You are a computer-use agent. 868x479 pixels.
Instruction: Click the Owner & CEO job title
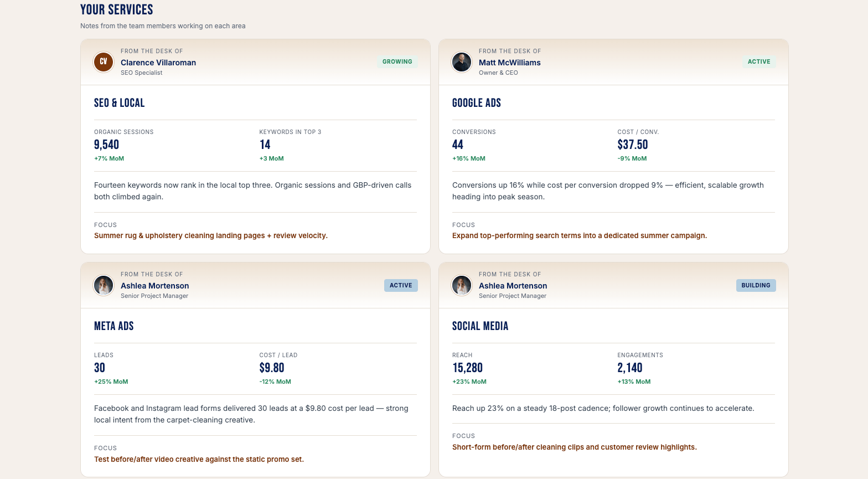[498, 73]
